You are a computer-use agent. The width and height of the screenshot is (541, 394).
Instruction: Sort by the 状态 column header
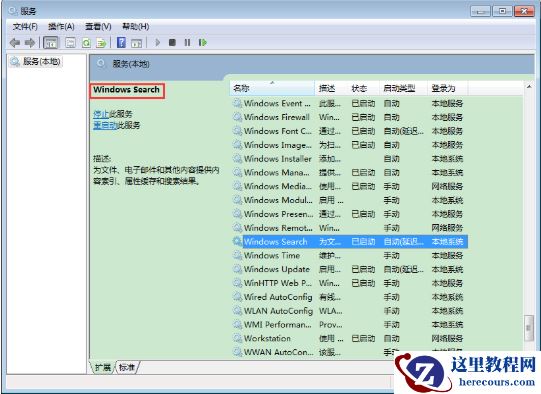click(x=363, y=88)
